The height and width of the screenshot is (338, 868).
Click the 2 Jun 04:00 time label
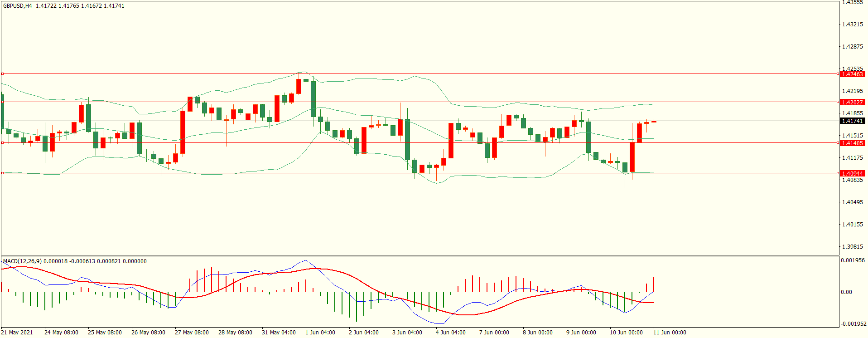(364, 333)
